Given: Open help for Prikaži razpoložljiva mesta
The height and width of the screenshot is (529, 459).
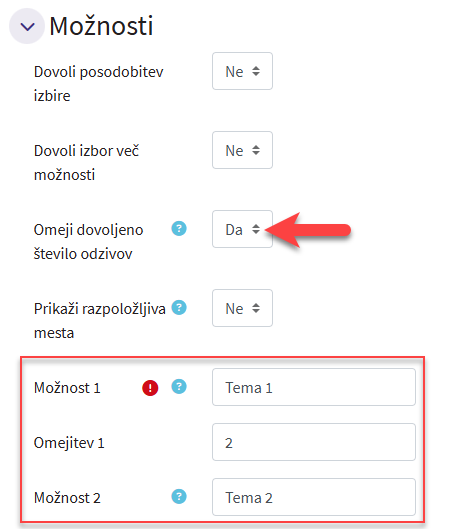Looking at the screenshot, I should (x=179, y=308).
